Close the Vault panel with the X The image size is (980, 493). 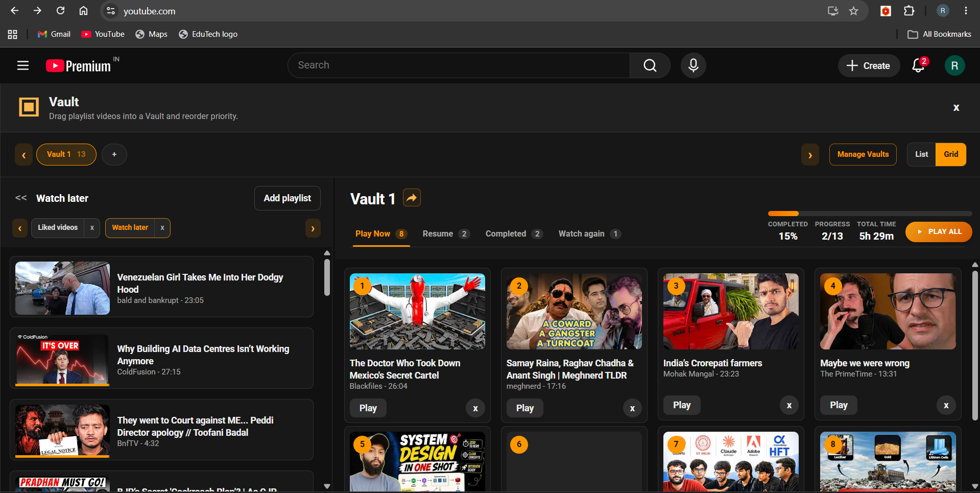click(x=956, y=108)
